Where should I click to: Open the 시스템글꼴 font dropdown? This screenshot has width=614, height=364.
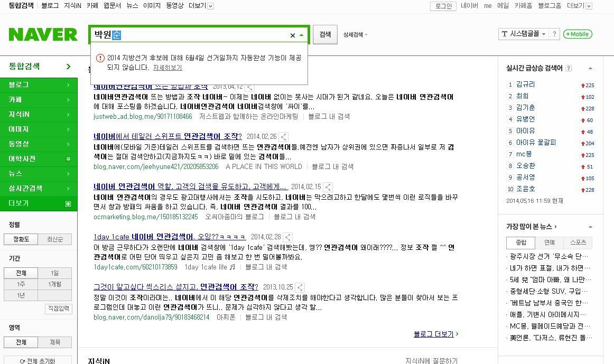click(524, 34)
